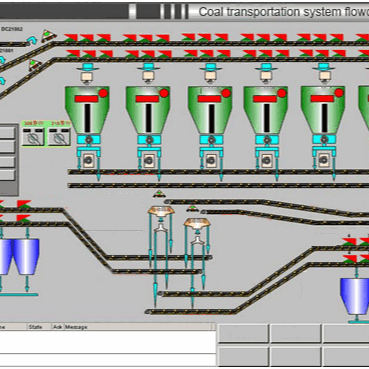Toggle the right rotary selector switch
Viewport: 369px width, 369px height.
tap(59, 137)
